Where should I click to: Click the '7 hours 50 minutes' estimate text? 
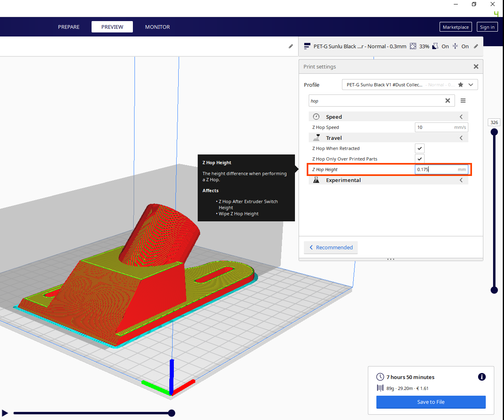[x=410, y=377]
